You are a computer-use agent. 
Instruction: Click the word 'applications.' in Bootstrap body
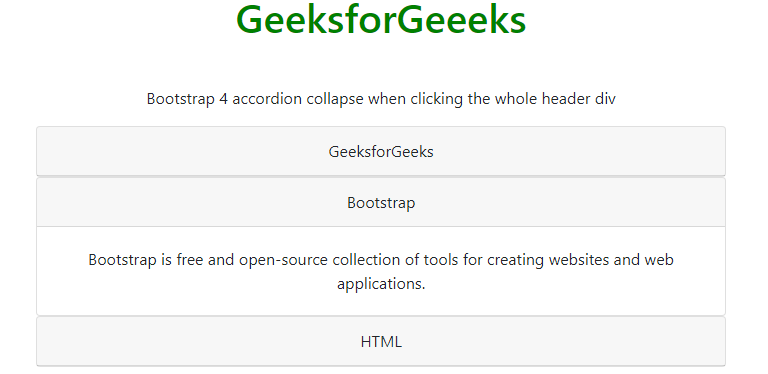(381, 284)
